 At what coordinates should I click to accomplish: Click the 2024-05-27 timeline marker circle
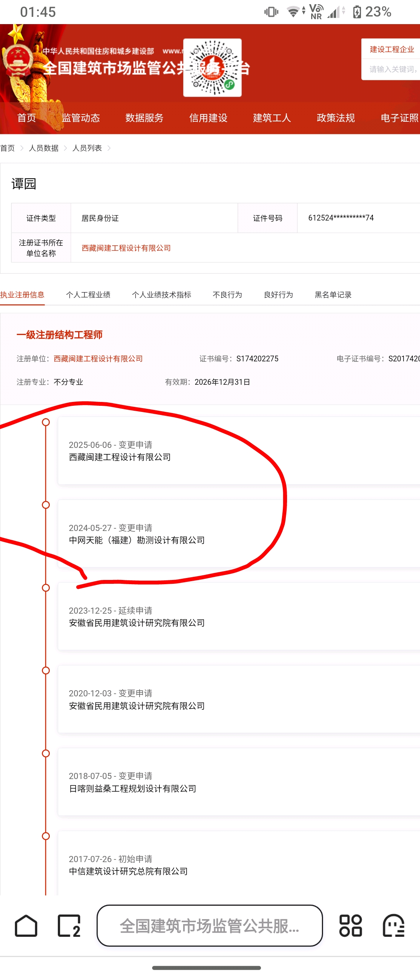(46, 505)
